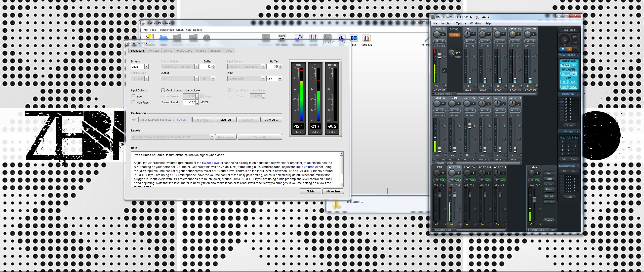
Task: Click the FX percent knob icon
Action: (564, 40)
